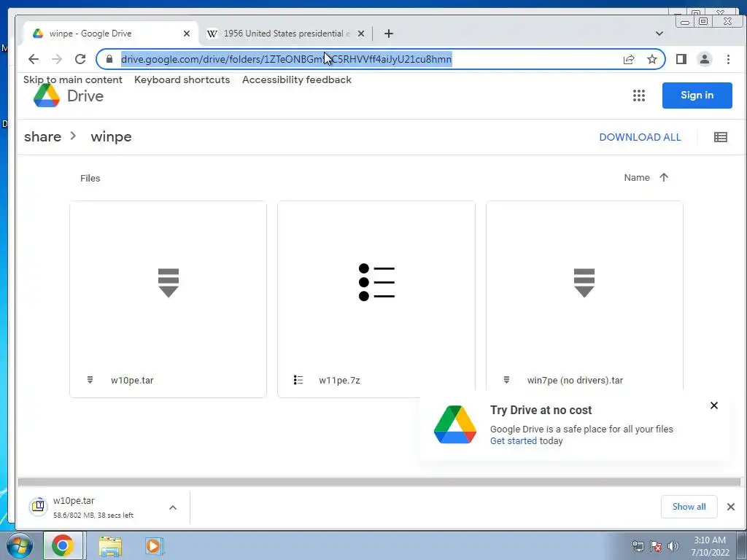Go back with the browser back arrow
Viewport: 747px width, 560px height.
pyautogui.click(x=34, y=59)
